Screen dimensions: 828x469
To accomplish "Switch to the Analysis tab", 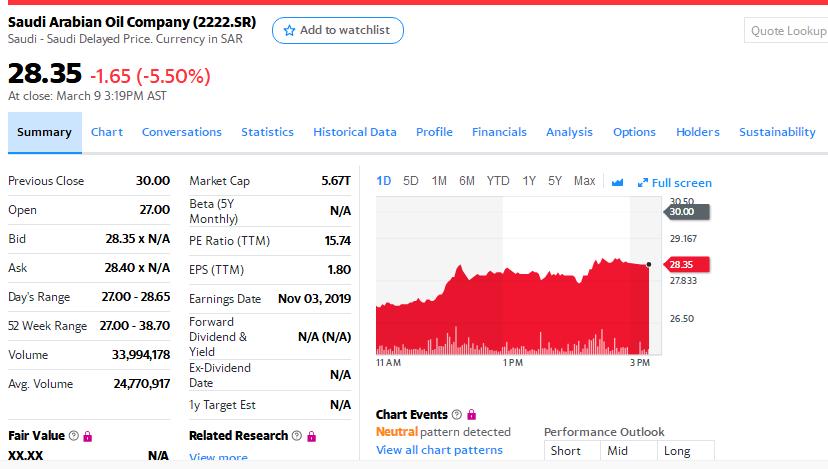I will (x=569, y=132).
